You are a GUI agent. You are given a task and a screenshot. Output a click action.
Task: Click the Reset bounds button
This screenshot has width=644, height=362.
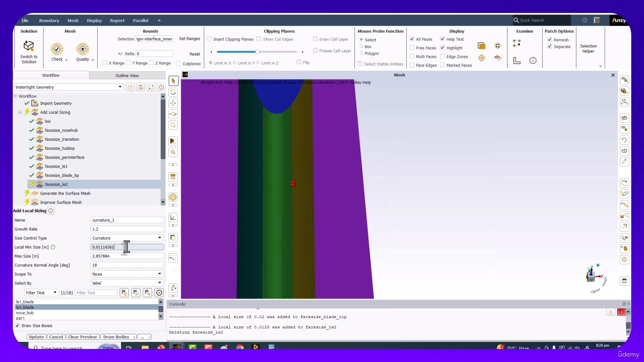(195, 54)
